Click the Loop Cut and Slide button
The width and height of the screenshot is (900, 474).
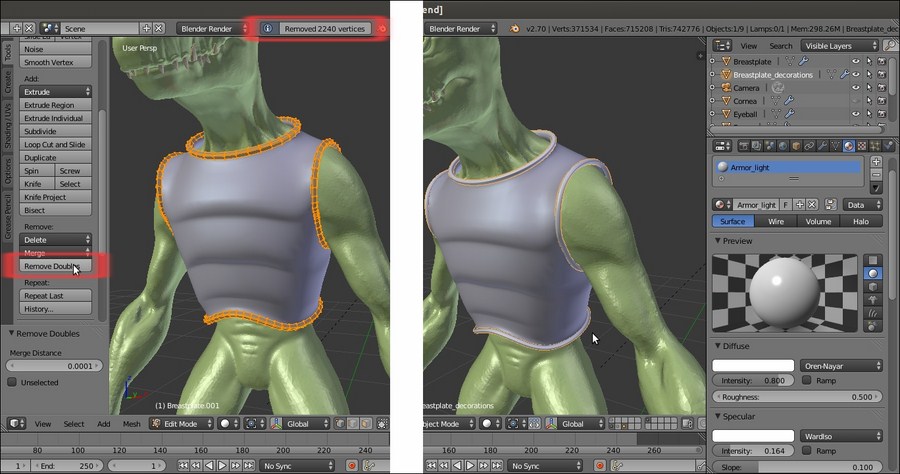[x=54, y=144]
